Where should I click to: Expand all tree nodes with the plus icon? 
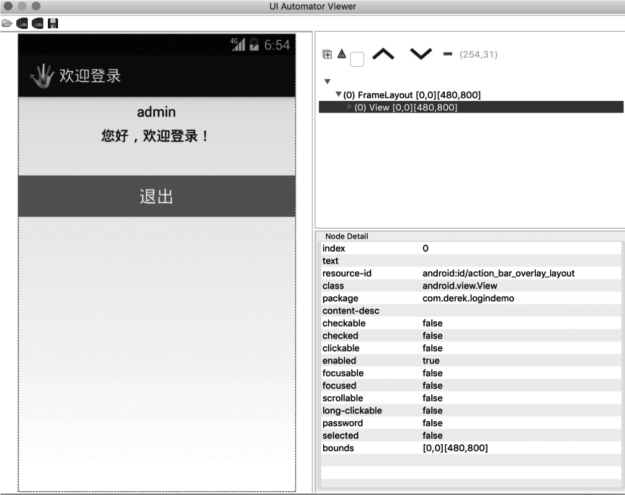pyautogui.click(x=327, y=54)
